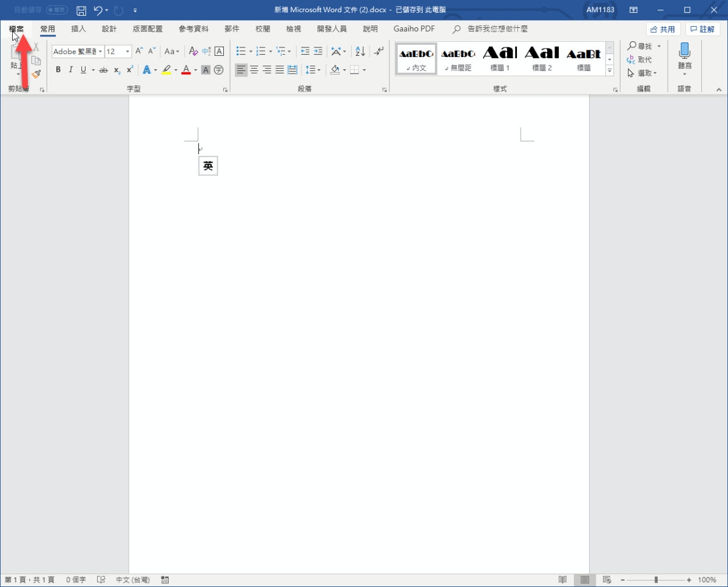
Task: Center align the paragraph
Action: pyautogui.click(x=254, y=70)
